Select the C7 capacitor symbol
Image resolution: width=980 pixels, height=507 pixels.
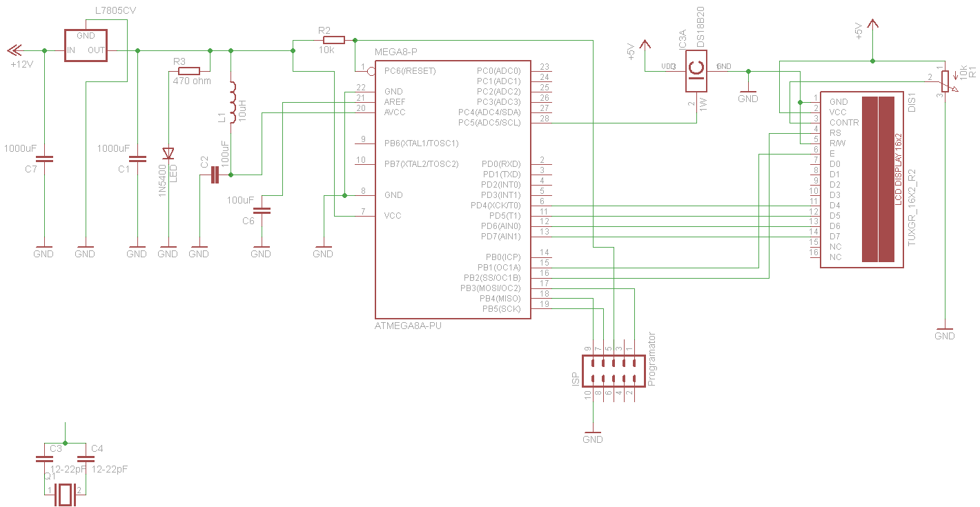click(x=44, y=159)
